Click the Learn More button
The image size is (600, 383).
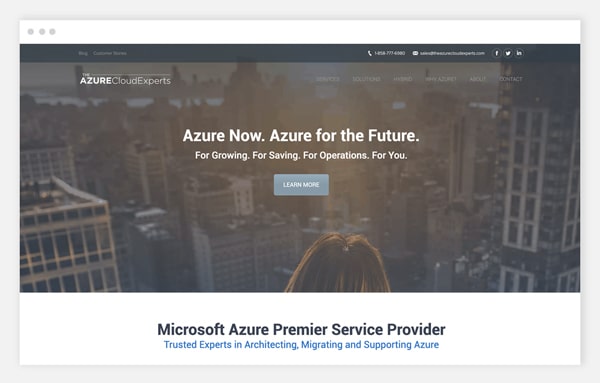301,185
